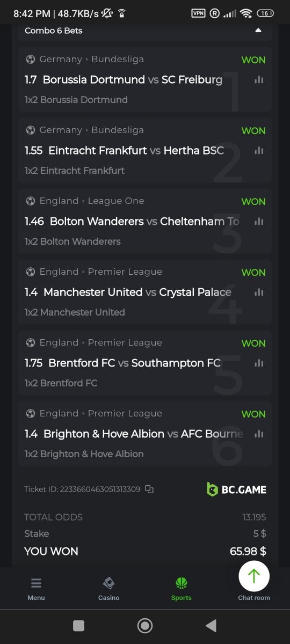Viewport: 290px width, 644px height.
Task: Open stats icon for Borussia Dortmund match
Action: point(259,79)
